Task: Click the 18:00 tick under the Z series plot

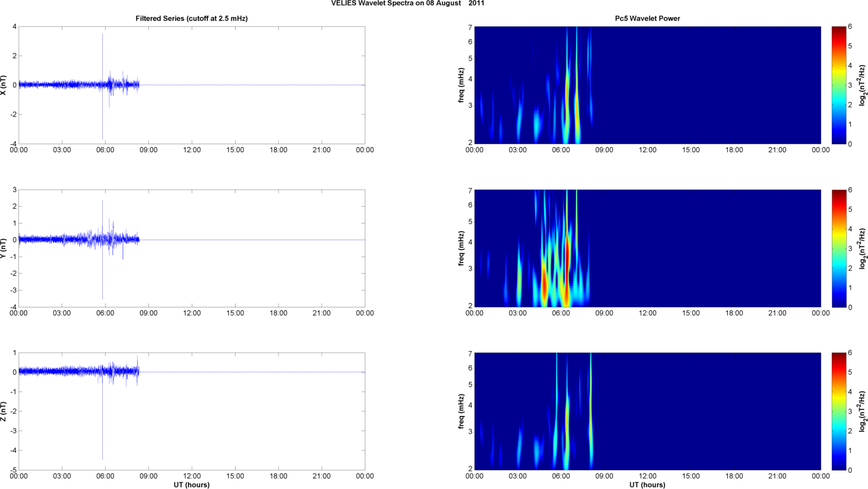Action: (278, 476)
